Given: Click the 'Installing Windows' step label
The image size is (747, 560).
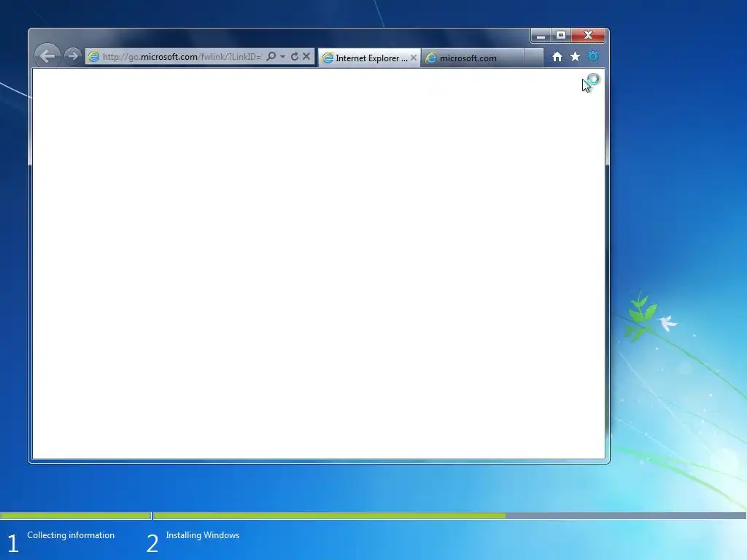Looking at the screenshot, I should click(x=203, y=535).
